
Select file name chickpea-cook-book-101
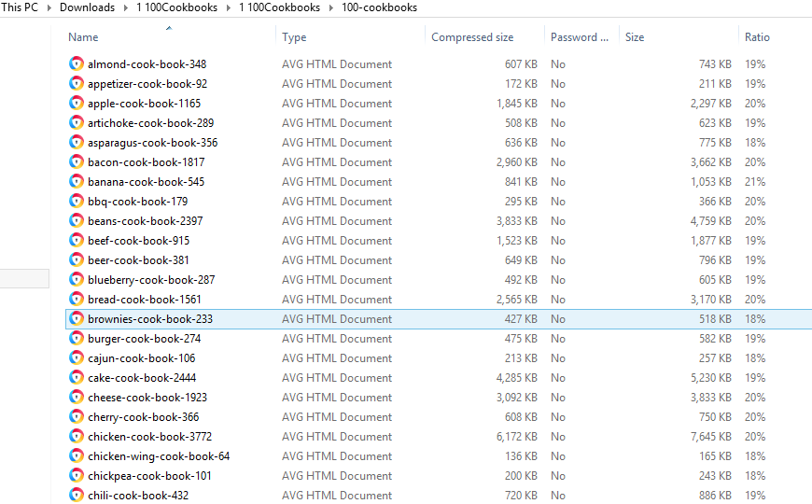[149, 476]
